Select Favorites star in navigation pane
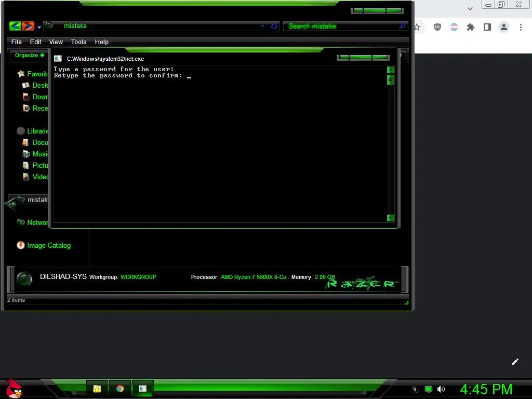This screenshot has width=532, height=399. pyautogui.click(x=21, y=74)
